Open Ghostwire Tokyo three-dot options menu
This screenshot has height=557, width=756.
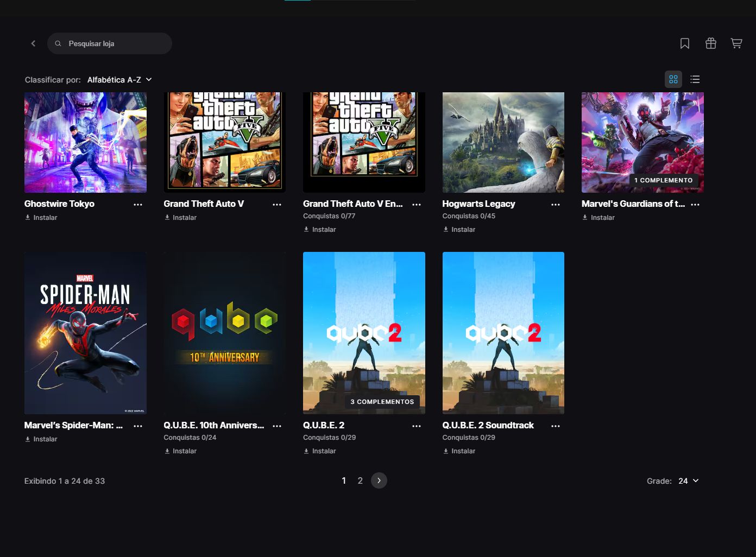(x=138, y=205)
